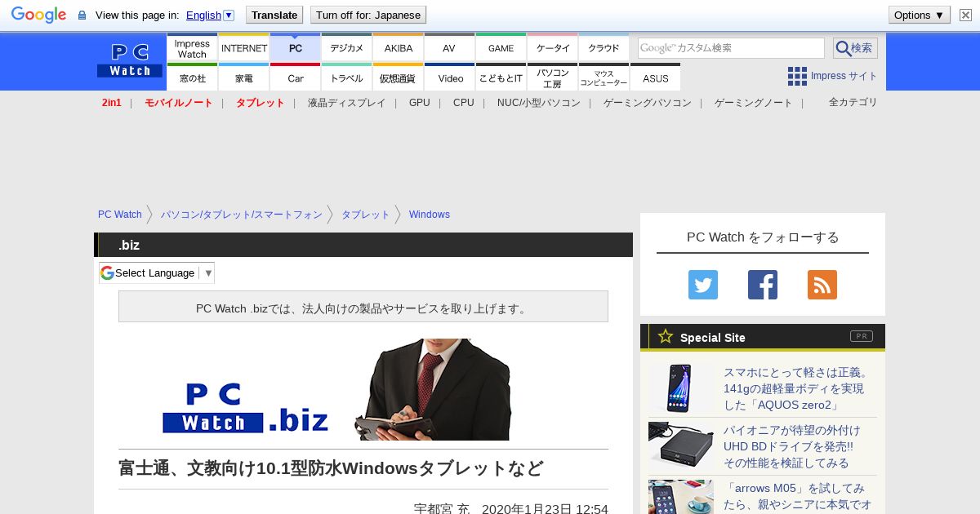Select the PC tab
This screenshot has height=514, width=980.
(296, 47)
